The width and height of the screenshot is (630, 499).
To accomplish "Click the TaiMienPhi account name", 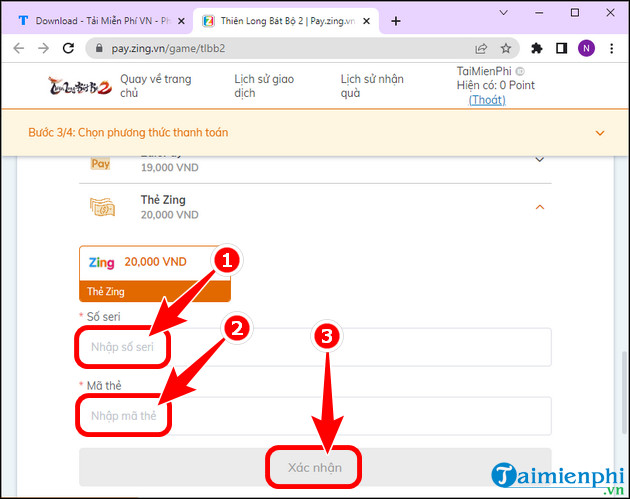I will coord(484,71).
